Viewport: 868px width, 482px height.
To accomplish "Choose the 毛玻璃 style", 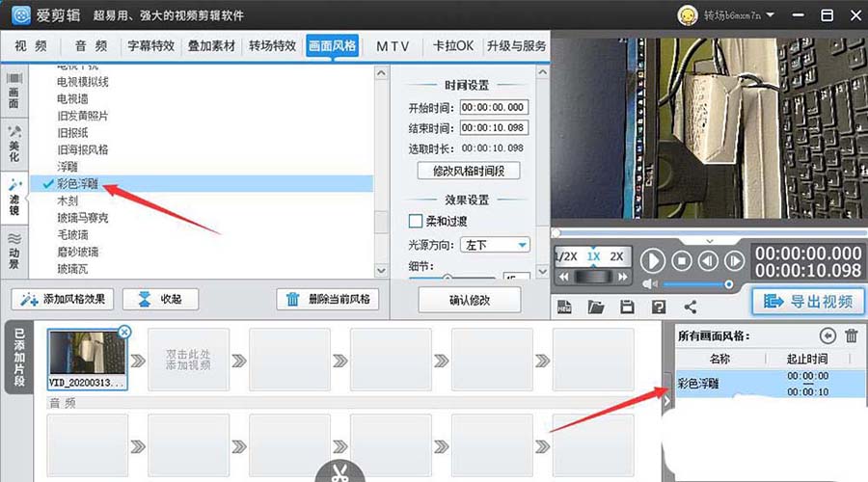I will (72, 234).
